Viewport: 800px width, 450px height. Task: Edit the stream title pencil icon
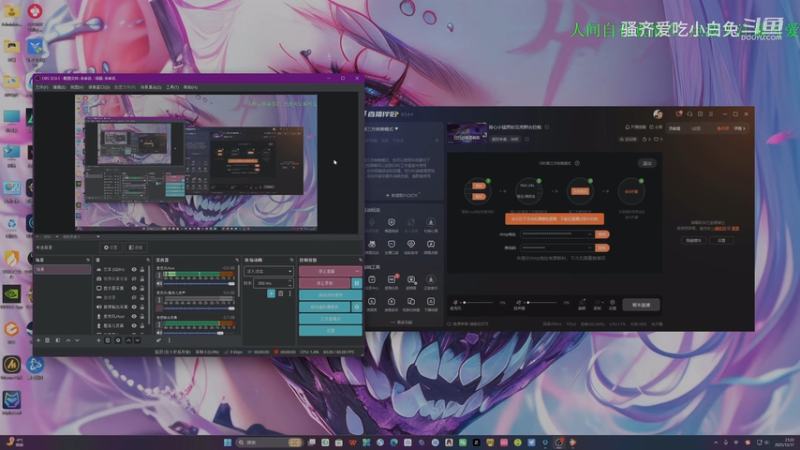547,127
